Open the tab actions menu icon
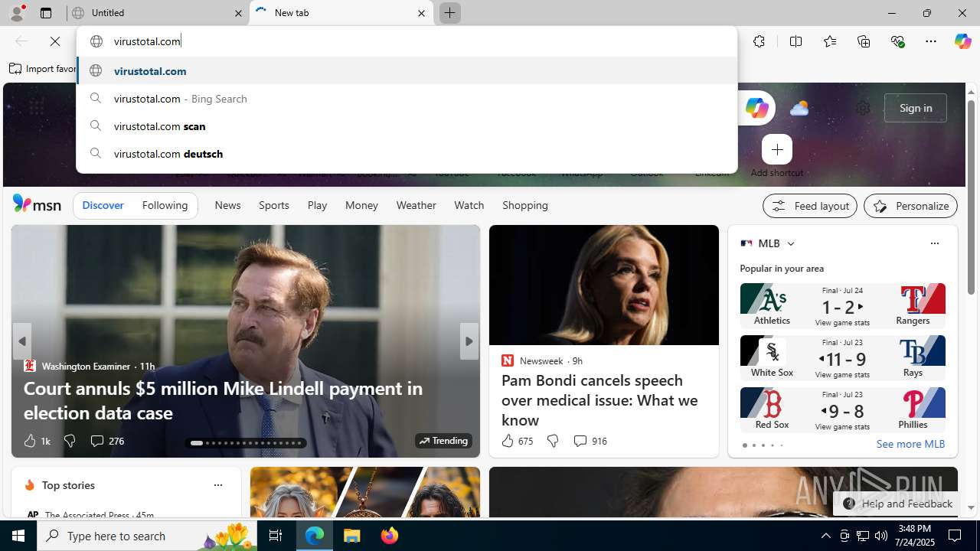Viewport: 980px width, 551px height. [x=46, y=13]
